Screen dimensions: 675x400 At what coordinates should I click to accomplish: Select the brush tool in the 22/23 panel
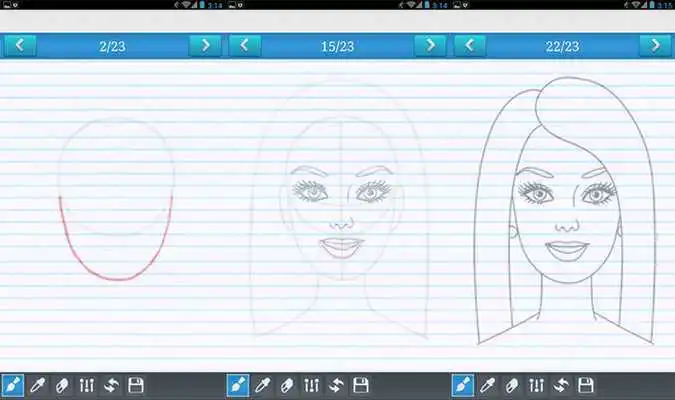click(x=463, y=385)
